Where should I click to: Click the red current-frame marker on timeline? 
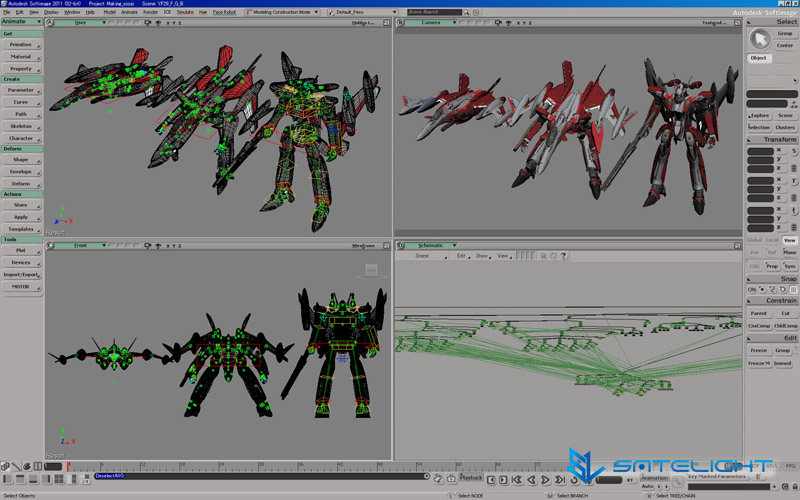68,466
